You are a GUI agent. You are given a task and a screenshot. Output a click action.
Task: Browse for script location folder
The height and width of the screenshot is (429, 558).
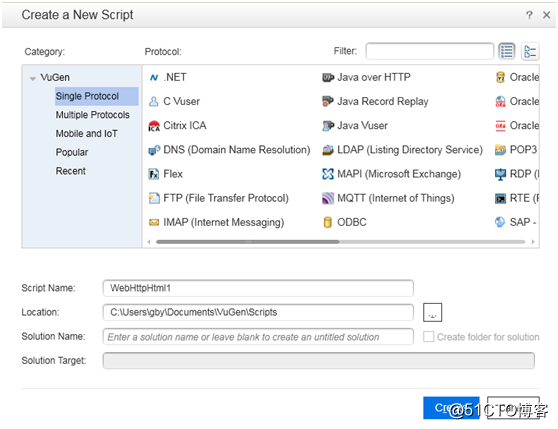432,312
